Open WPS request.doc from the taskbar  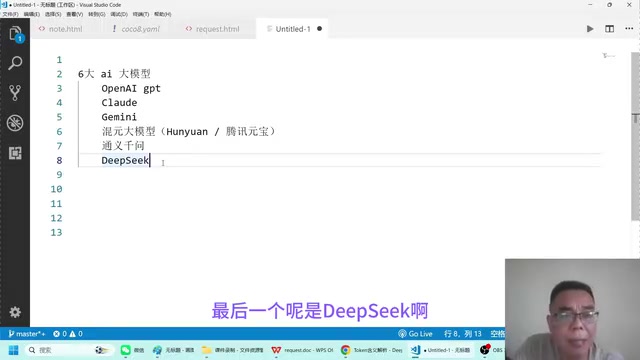[x=303, y=350]
